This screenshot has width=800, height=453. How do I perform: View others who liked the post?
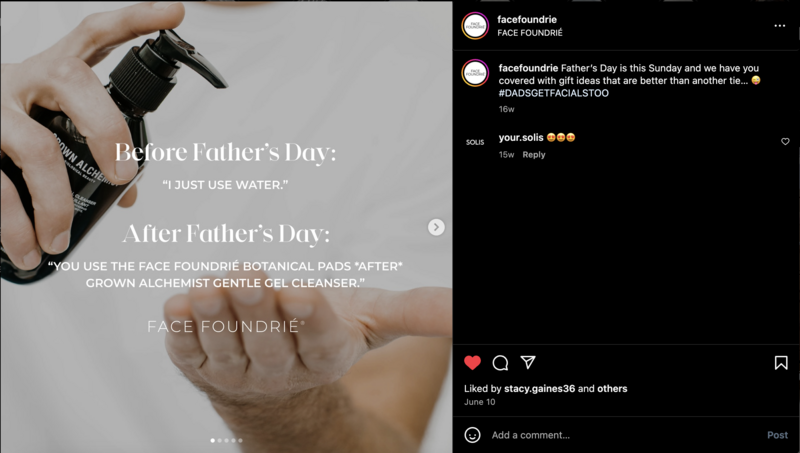tap(612, 388)
